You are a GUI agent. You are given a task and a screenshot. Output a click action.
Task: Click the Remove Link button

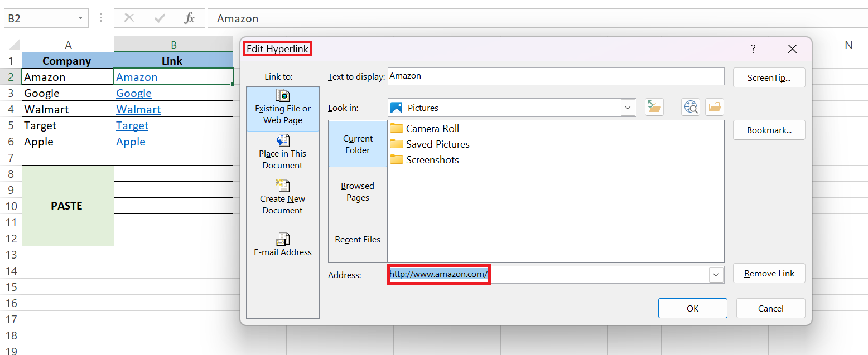point(769,273)
